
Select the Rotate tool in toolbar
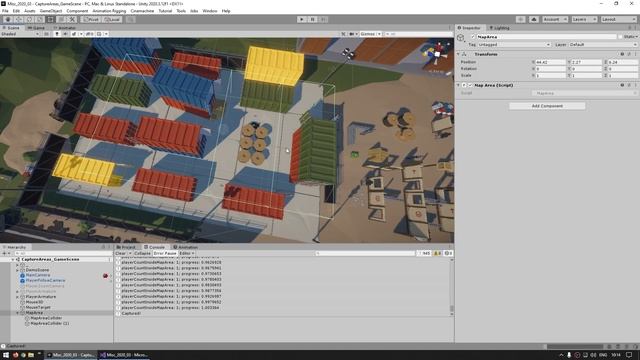pos(29,19)
